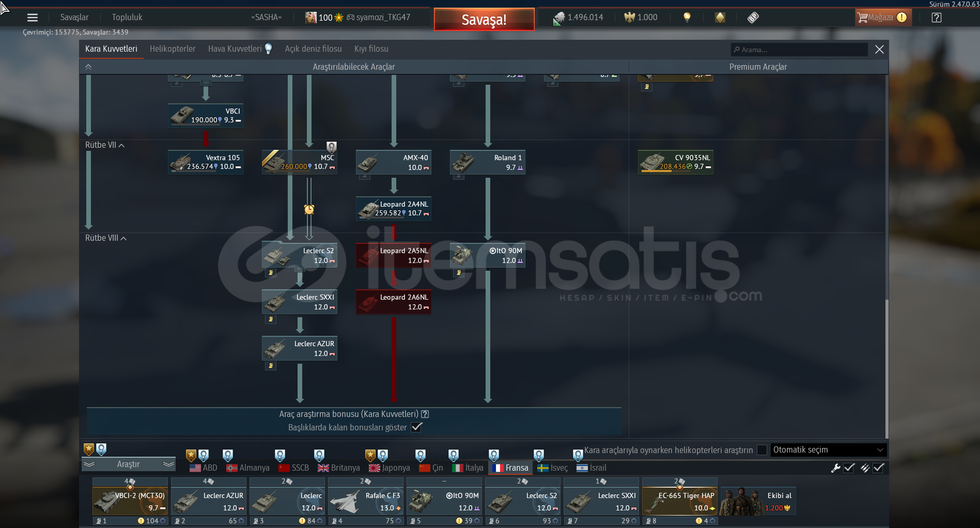Click the Golden Eagles currency icon
The image size is (980, 528).
tap(629, 18)
